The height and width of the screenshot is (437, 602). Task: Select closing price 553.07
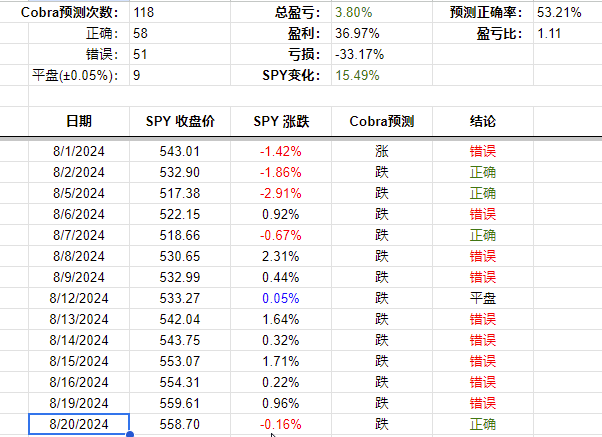pyautogui.click(x=180, y=361)
